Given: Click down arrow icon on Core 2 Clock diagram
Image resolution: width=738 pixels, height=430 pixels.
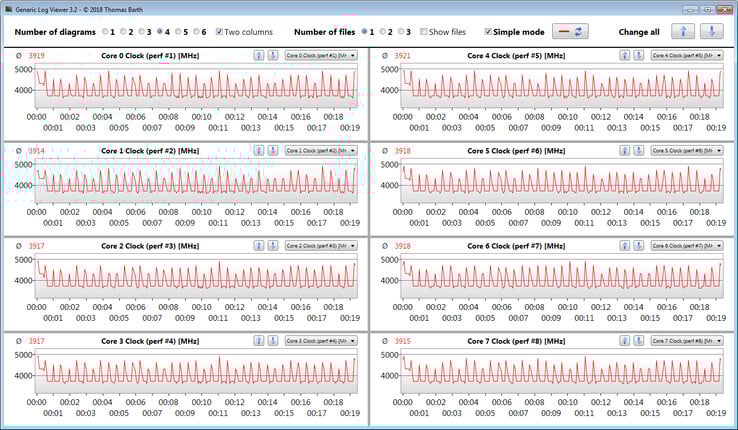Looking at the screenshot, I should 273,246.
